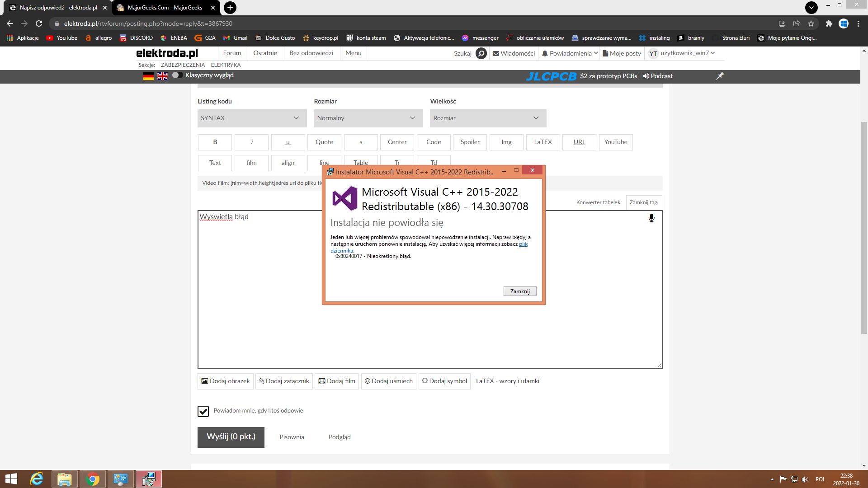The width and height of the screenshot is (868, 488).
Task: Open the Wiadomości messages link
Action: [514, 53]
